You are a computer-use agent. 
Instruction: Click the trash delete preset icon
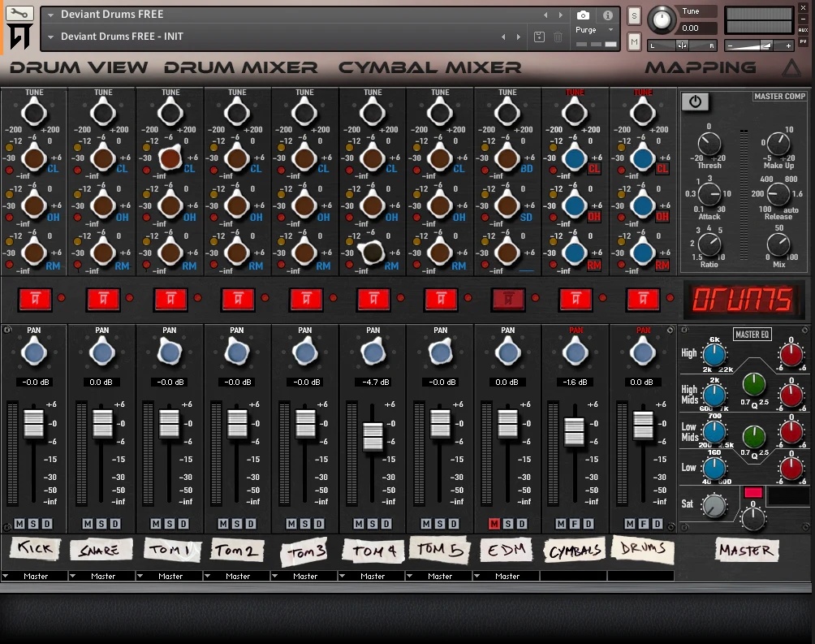coord(558,37)
